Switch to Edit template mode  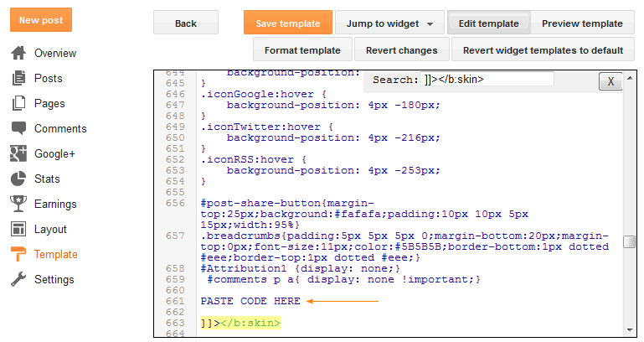point(488,23)
